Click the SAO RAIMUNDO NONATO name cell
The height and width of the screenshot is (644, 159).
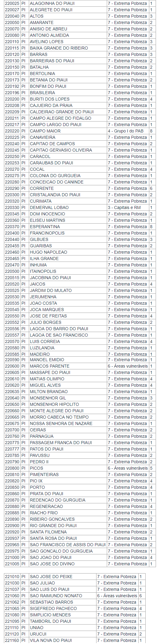pyautogui.click(x=63, y=596)
